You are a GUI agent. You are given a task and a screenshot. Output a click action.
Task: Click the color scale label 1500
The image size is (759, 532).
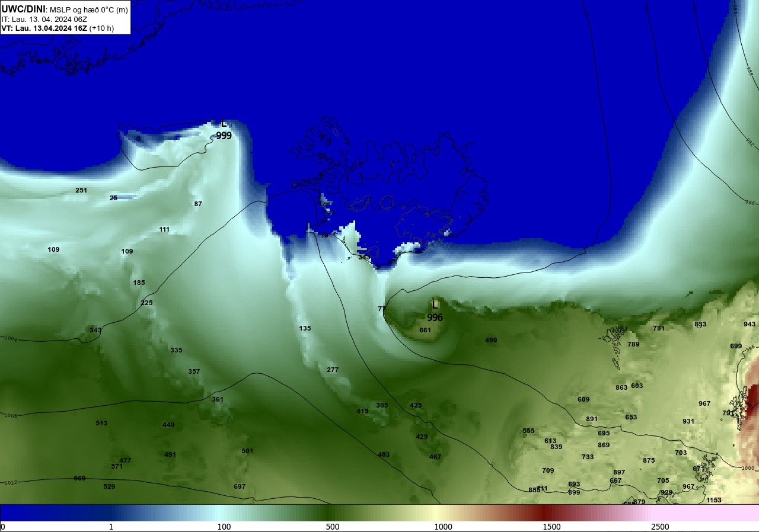551,527
